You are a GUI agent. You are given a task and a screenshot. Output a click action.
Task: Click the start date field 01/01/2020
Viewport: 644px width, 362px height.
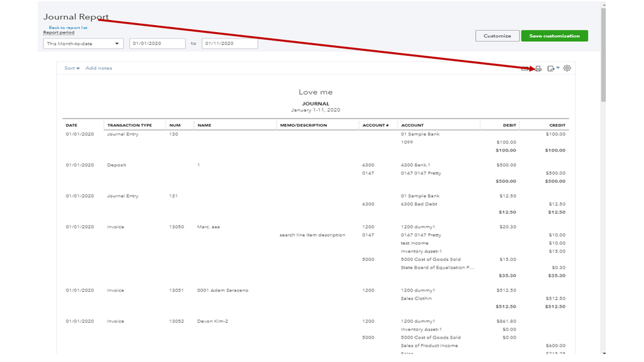click(x=157, y=44)
